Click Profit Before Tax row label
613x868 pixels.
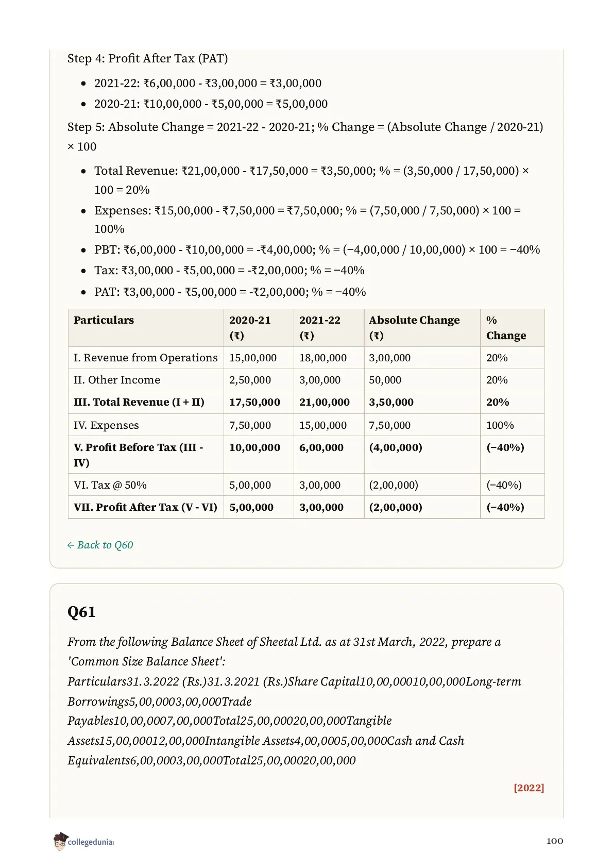coord(139,455)
